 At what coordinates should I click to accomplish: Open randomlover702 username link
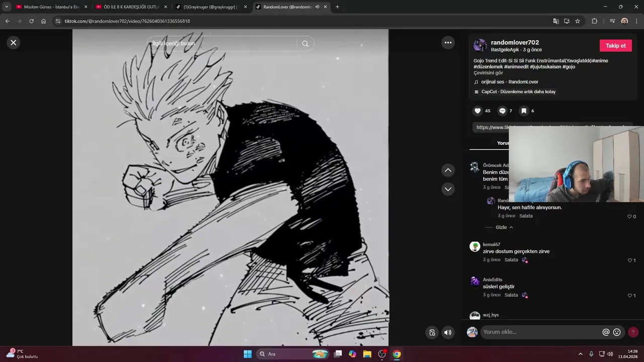tap(515, 42)
